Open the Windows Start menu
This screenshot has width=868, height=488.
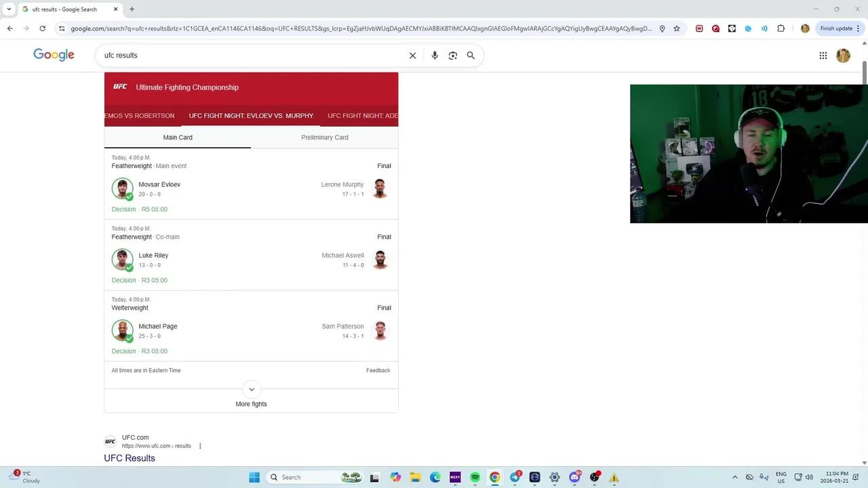point(254,477)
